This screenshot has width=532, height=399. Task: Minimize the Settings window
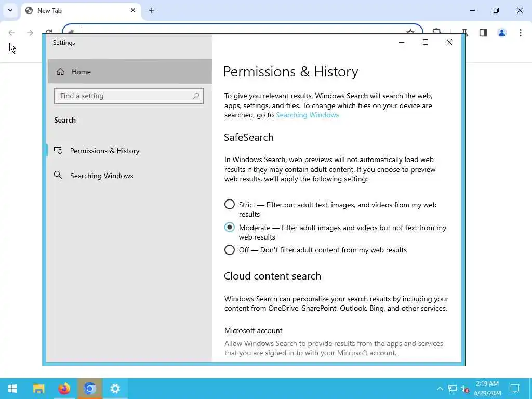pos(402,43)
